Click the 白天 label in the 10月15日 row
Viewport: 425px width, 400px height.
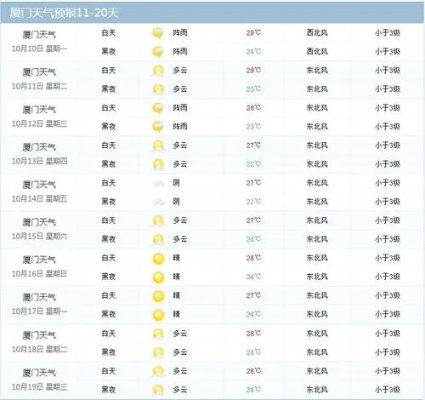109,221
